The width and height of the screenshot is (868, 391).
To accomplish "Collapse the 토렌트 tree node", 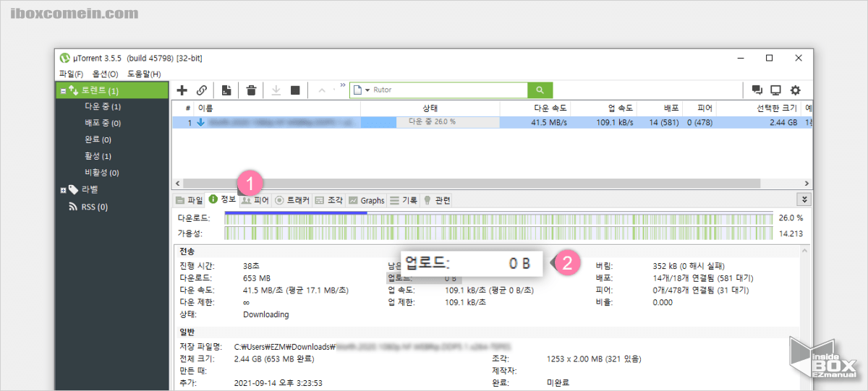I will coord(63,91).
